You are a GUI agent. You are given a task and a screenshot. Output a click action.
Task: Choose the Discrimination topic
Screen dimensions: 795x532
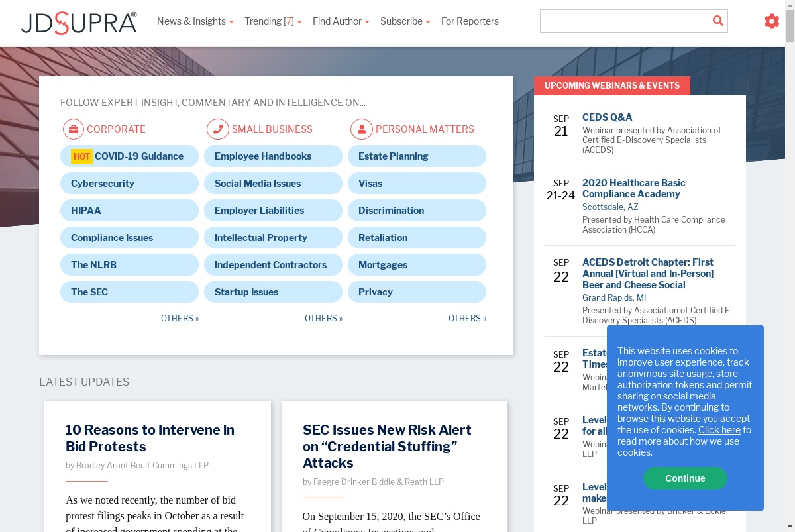coord(417,211)
